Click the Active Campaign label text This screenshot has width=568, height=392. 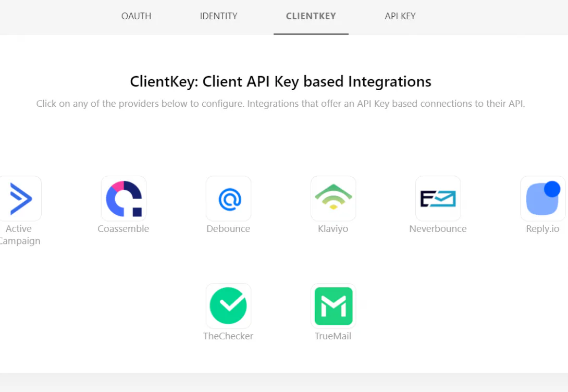19,235
